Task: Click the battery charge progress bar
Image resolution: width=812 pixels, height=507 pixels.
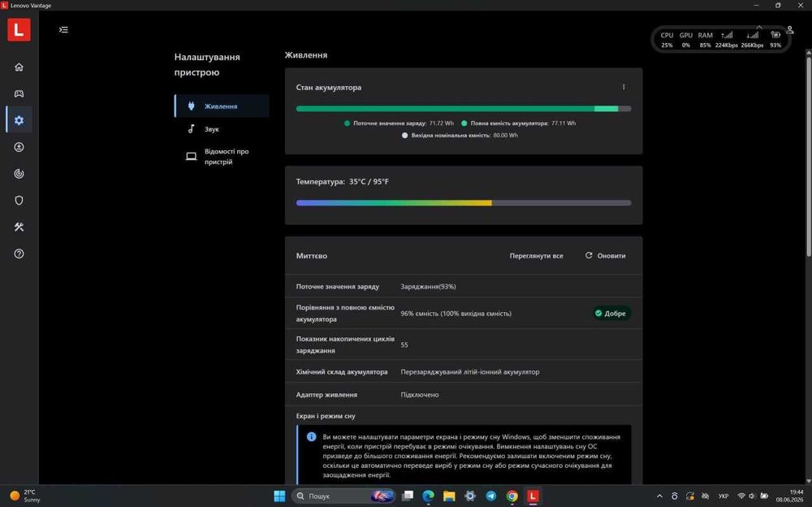Action: click(x=464, y=109)
